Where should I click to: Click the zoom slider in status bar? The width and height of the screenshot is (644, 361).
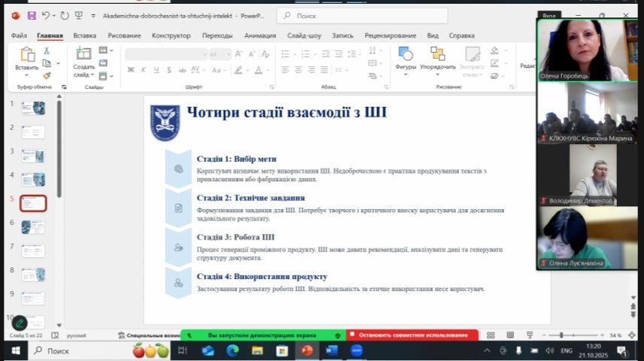tap(561, 335)
